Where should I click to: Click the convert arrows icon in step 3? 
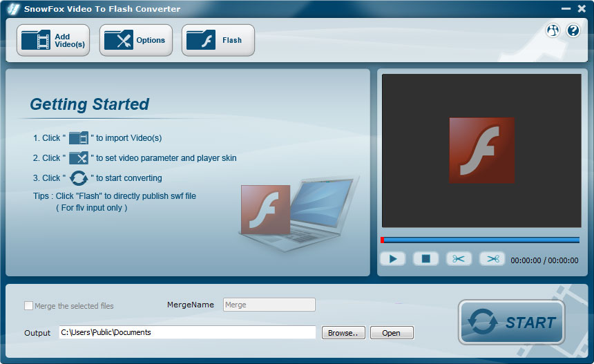(x=79, y=178)
